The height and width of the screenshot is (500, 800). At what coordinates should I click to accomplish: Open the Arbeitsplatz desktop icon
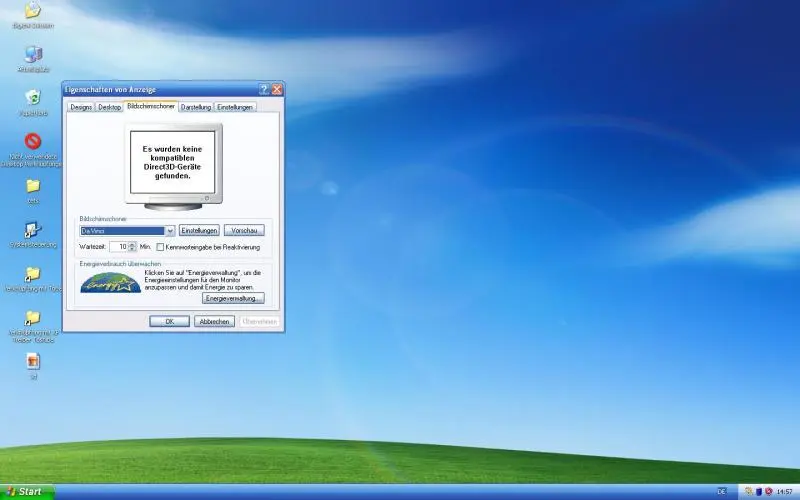(x=33, y=54)
